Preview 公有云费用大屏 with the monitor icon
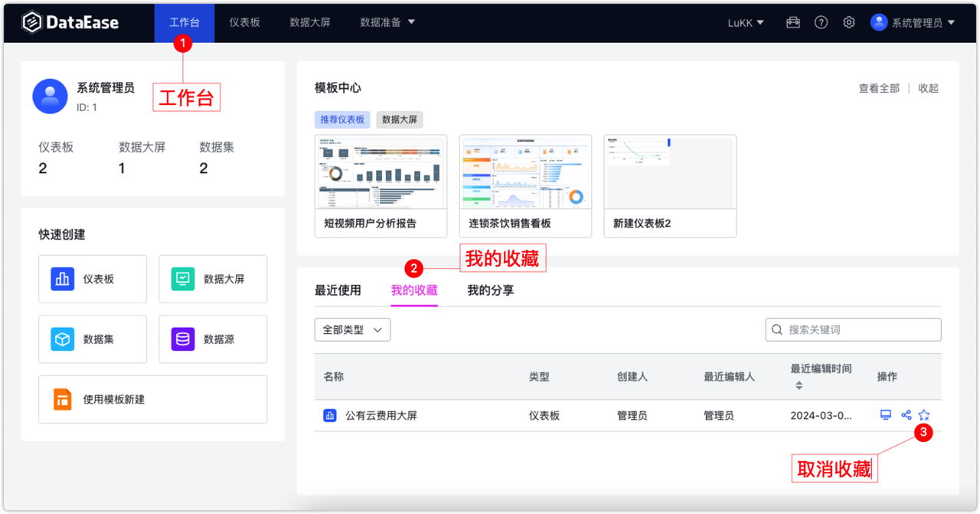 click(886, 414)
